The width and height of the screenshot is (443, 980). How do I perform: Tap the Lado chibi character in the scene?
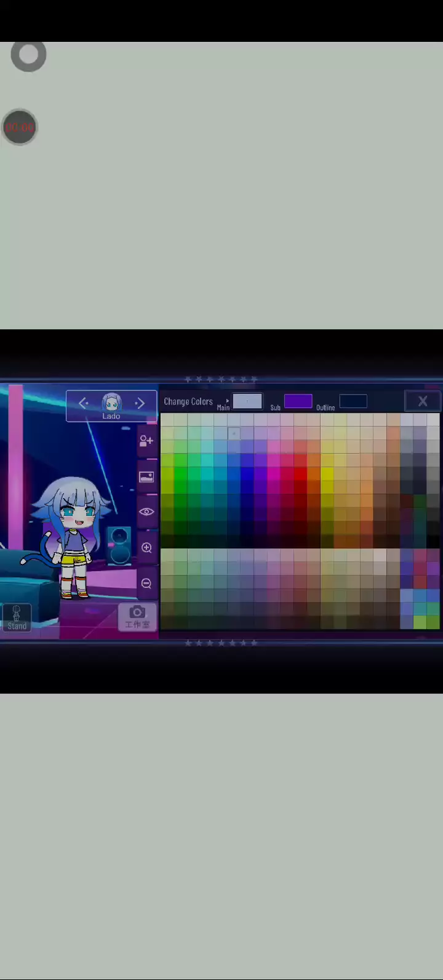(72, 537)
